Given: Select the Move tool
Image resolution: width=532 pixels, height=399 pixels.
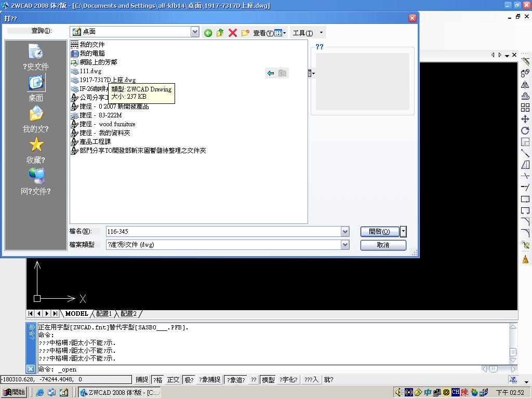Looking at the screenshot, I should pyautogui.click(x=525, y=119).
